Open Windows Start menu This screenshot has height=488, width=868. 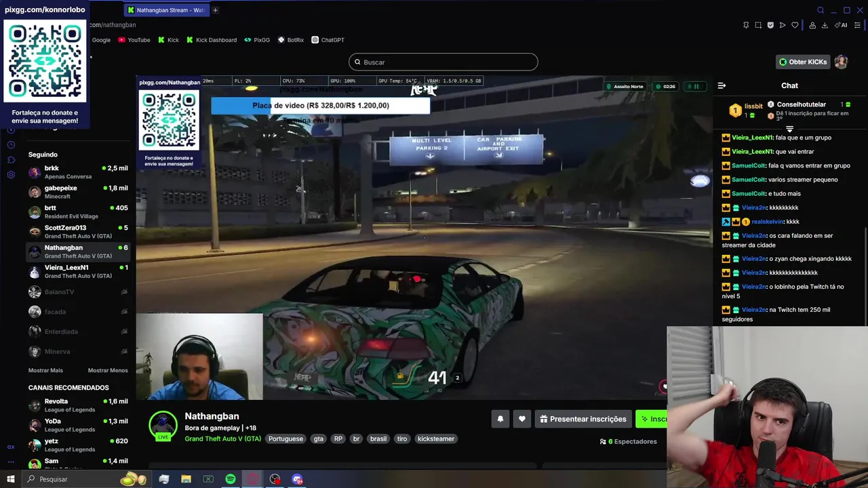10,479
